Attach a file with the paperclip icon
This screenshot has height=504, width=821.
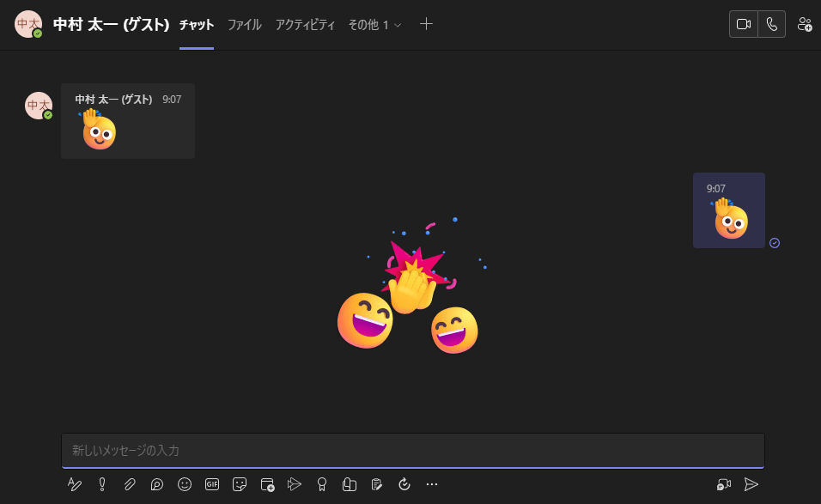(x=130, y=484)
